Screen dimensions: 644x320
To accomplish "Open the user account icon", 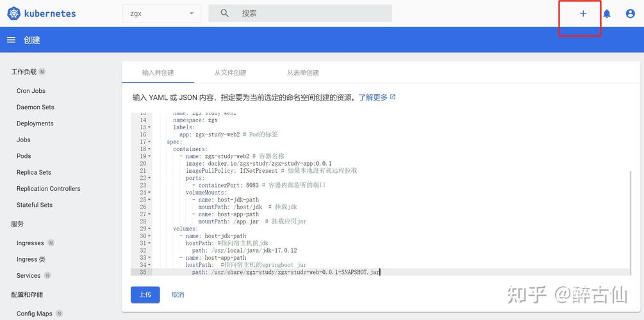I will point(630,13).
